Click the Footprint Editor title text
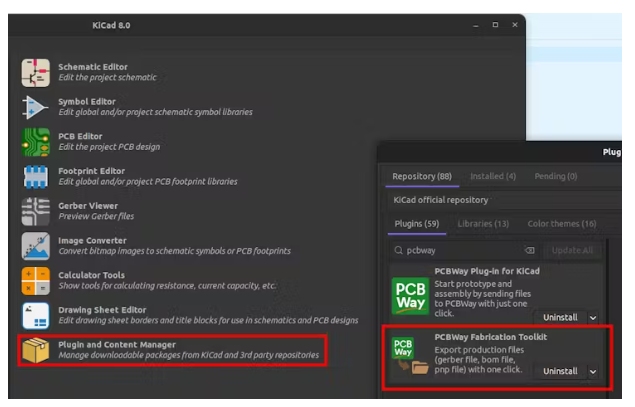The width and height of the screenshot is (635, 407). coord(92,171)
